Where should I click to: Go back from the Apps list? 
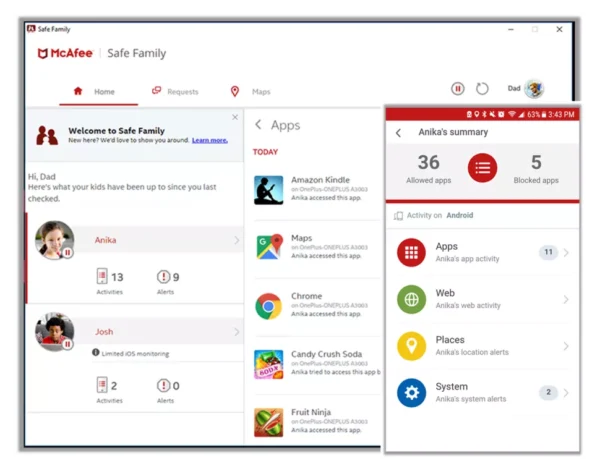258,125
